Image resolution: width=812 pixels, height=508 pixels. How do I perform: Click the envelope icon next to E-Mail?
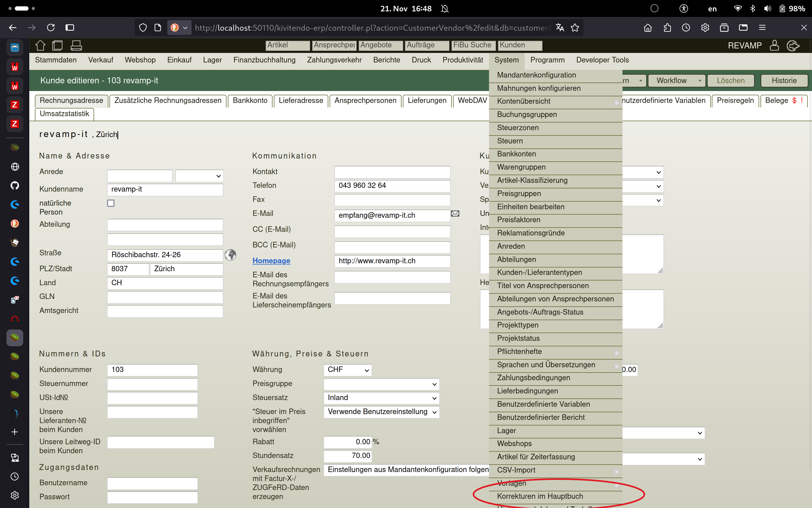455,214
